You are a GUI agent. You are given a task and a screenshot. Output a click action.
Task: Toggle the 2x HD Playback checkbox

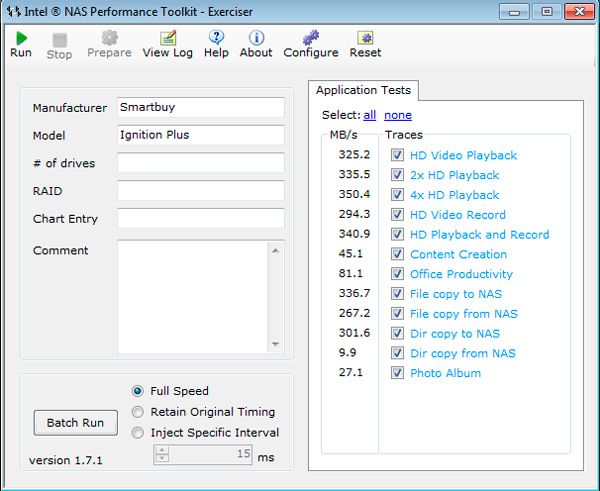click(397, 175)
